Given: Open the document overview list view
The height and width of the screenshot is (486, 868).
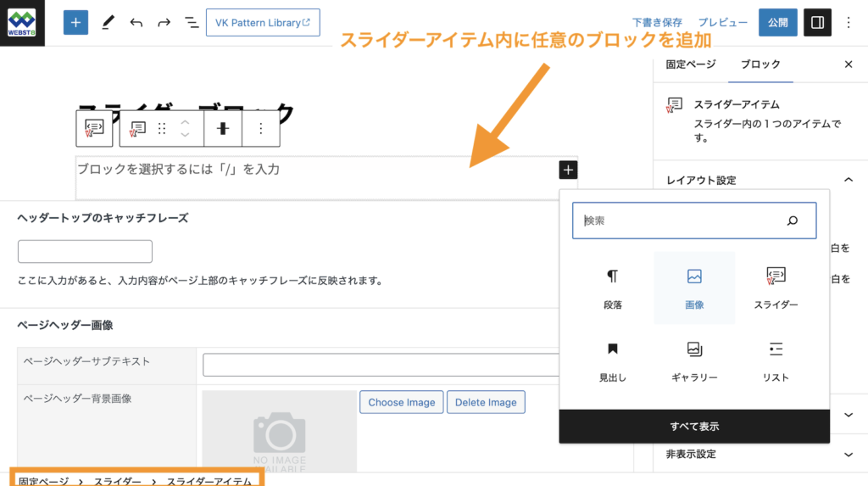Looking at the screenshot, I should (192, 23).
